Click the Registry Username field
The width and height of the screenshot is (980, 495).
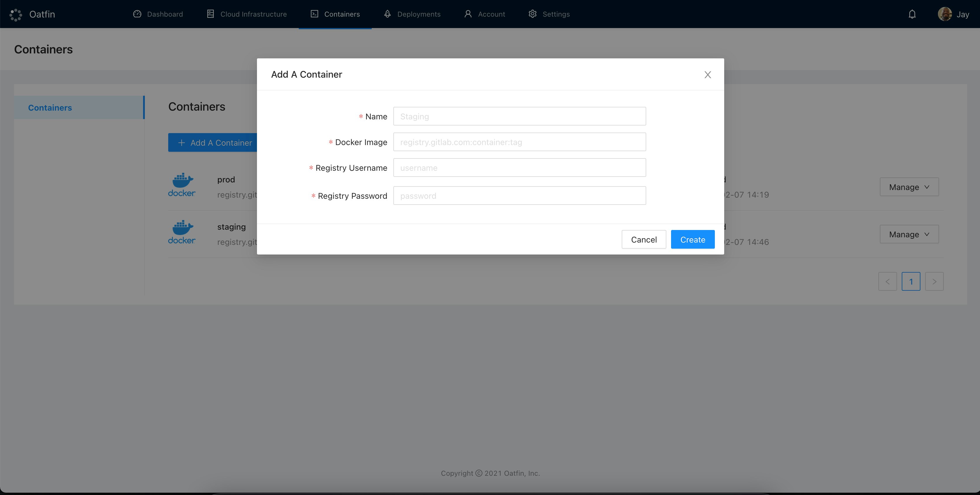point(519,168)
